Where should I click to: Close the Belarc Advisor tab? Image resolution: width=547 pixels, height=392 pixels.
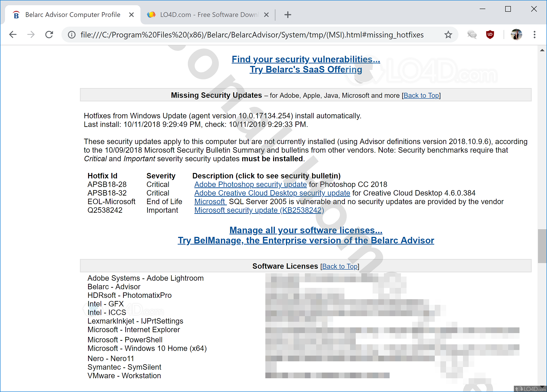point(131,15)
